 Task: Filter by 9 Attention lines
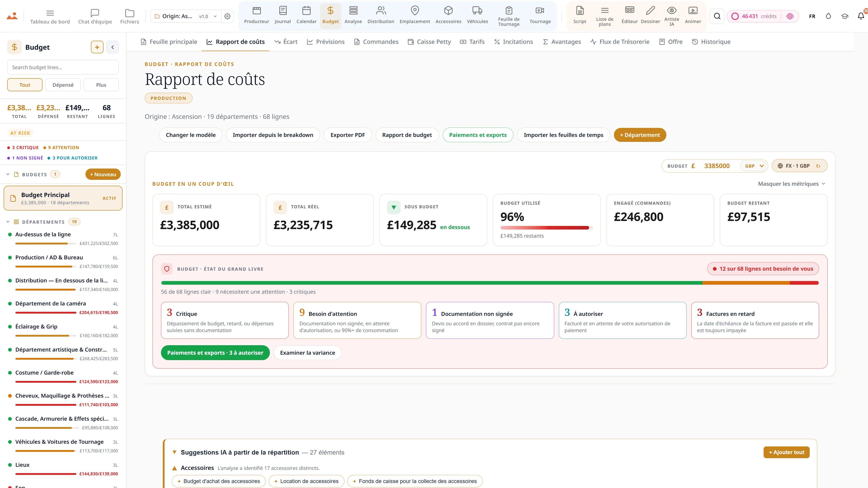[61, 148]
